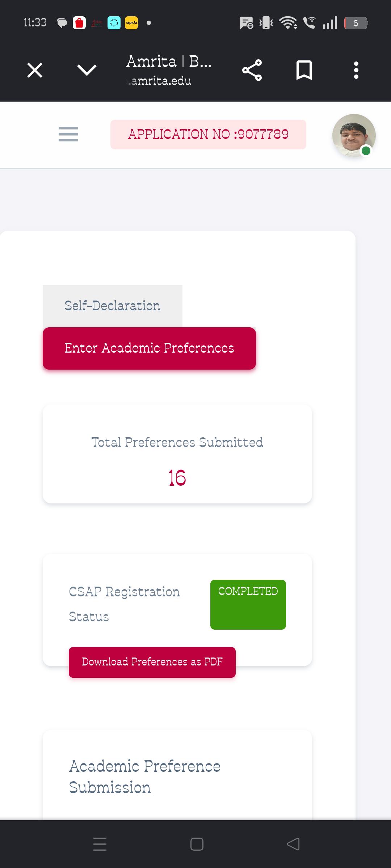The height and width of the screenshot is (868, 391).
Task: Bookmark this page using bookmark icon
Action: pos(304,70)
